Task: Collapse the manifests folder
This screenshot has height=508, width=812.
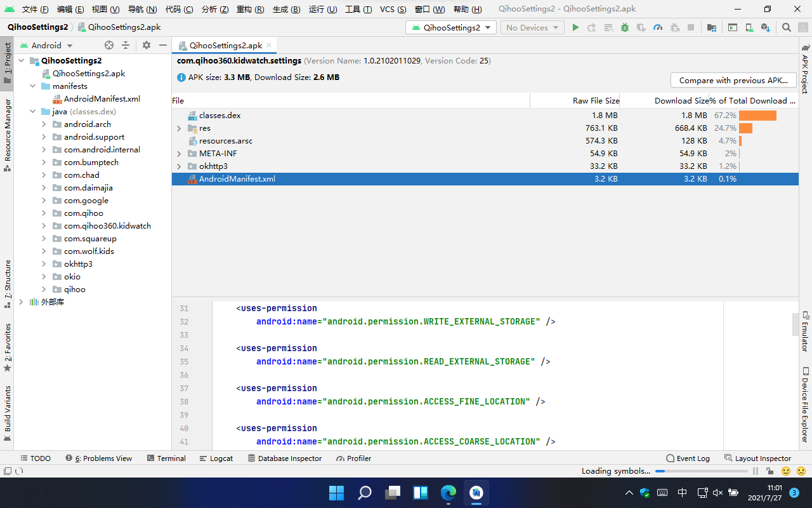Action: pyautogui.click(x=32, y=86)
